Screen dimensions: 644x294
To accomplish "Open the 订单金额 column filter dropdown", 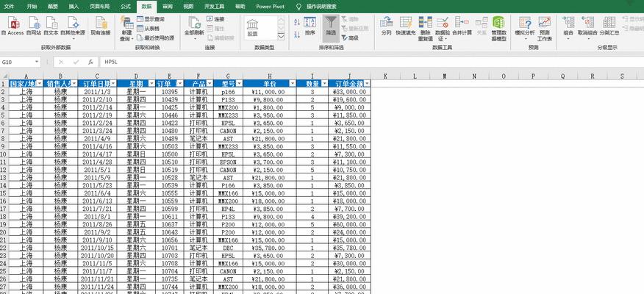I will click(367, 83).
